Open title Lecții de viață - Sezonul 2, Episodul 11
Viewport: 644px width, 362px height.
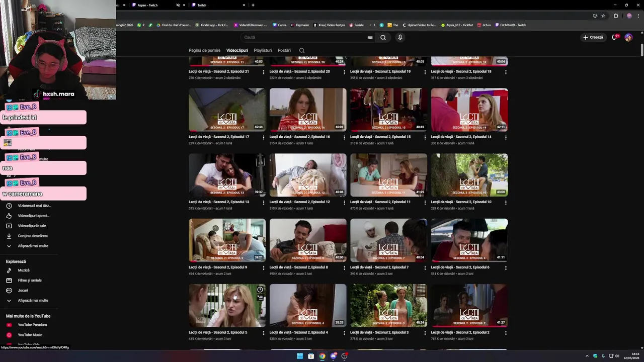point(380,202)
